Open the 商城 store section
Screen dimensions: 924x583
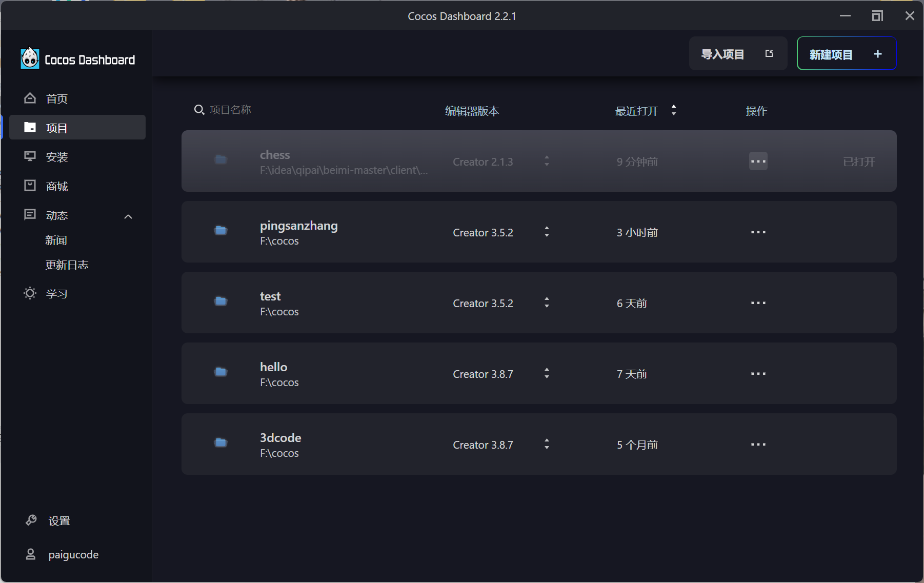77,186
